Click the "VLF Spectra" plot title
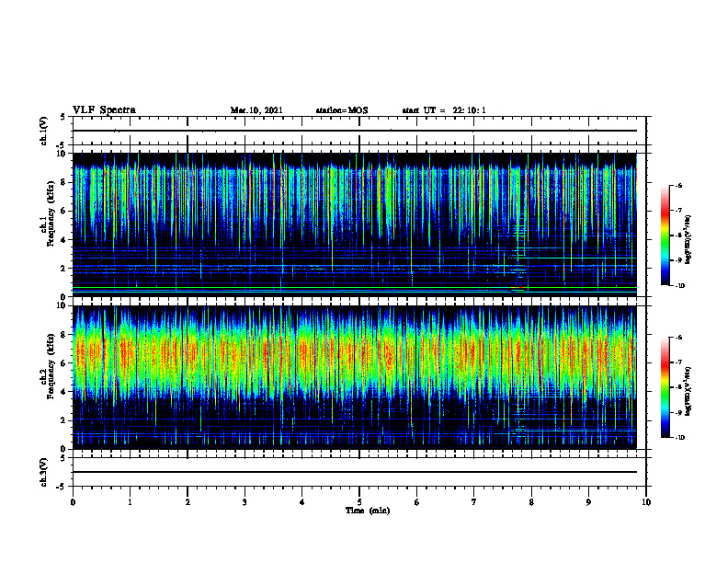The image size is (728, 563). pos(104,110)
